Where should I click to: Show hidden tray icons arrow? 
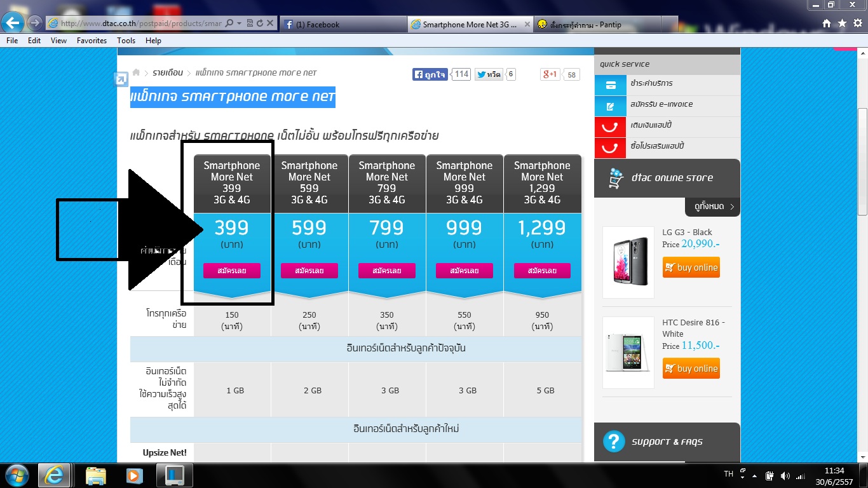755,475
